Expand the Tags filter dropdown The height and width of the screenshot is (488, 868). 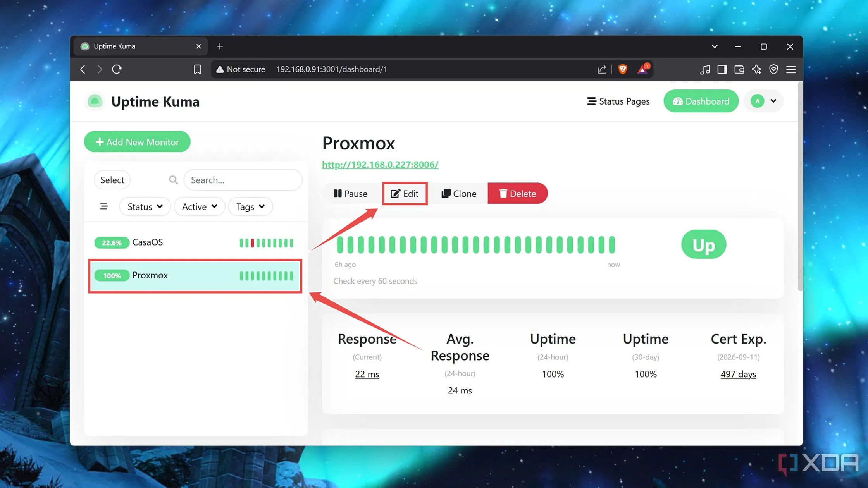250,207
